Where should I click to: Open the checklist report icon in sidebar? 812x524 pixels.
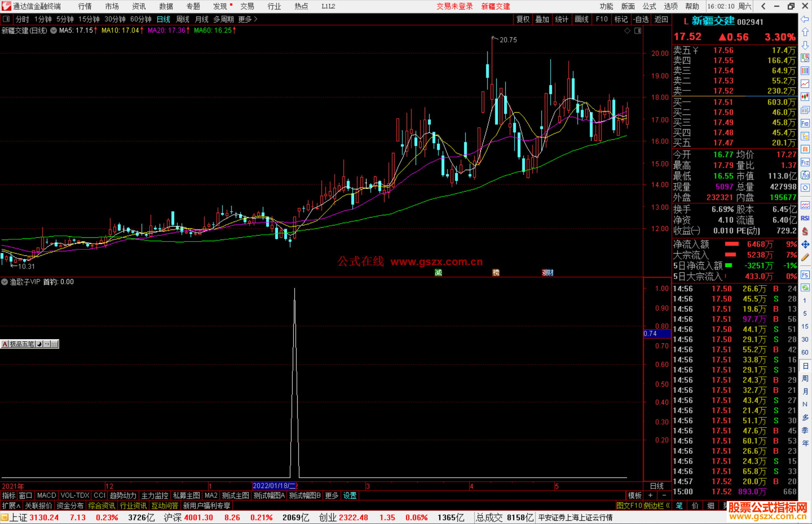click(805, 58)
